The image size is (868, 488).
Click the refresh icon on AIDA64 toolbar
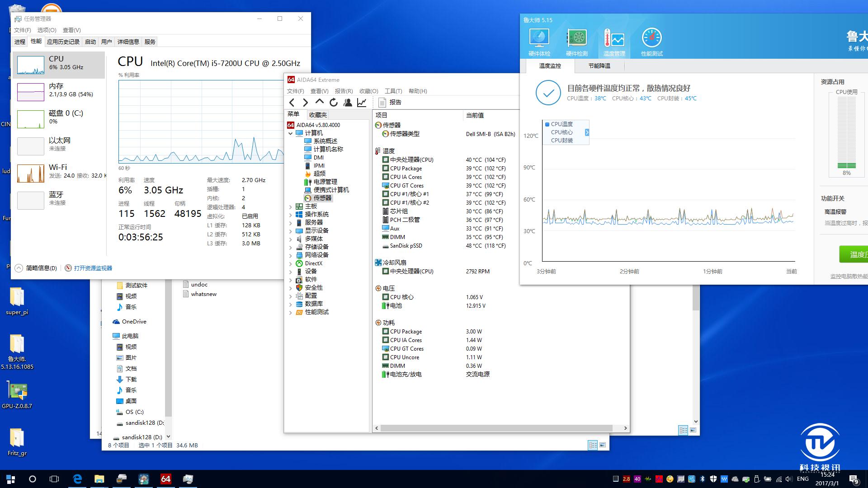tap(334, 103)
